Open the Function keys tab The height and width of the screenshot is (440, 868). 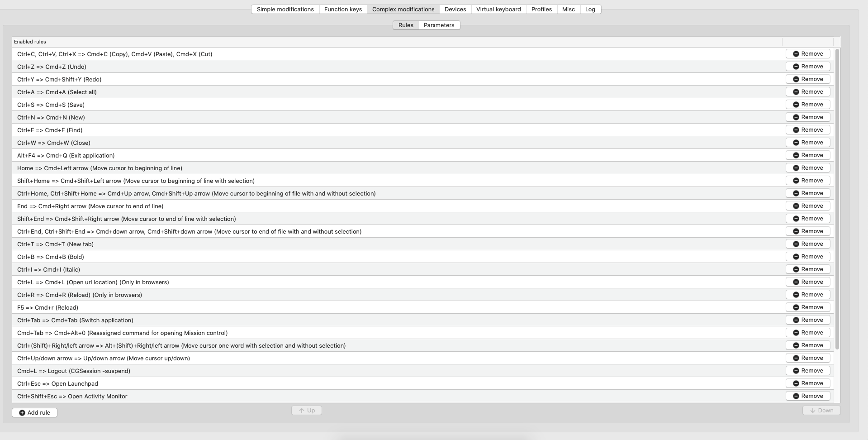pos(343,9)
